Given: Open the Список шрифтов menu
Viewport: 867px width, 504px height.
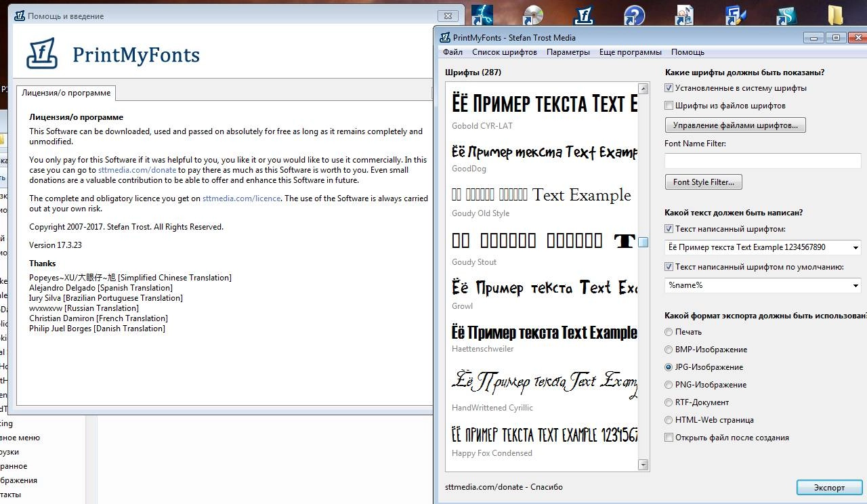Looking at the screenshot, I should [x=505, y=52].
